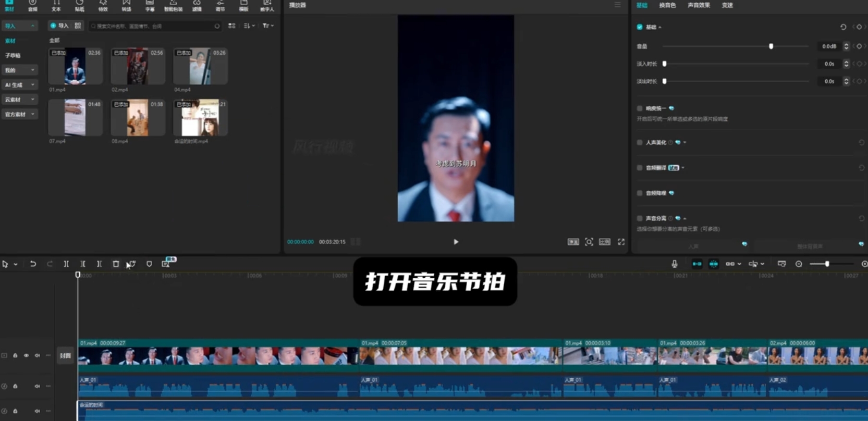Viewport: 868px width, 421px height.
Task: Enable the 音频降噪 noise reduction checkbox
Action: pos(640,193)
